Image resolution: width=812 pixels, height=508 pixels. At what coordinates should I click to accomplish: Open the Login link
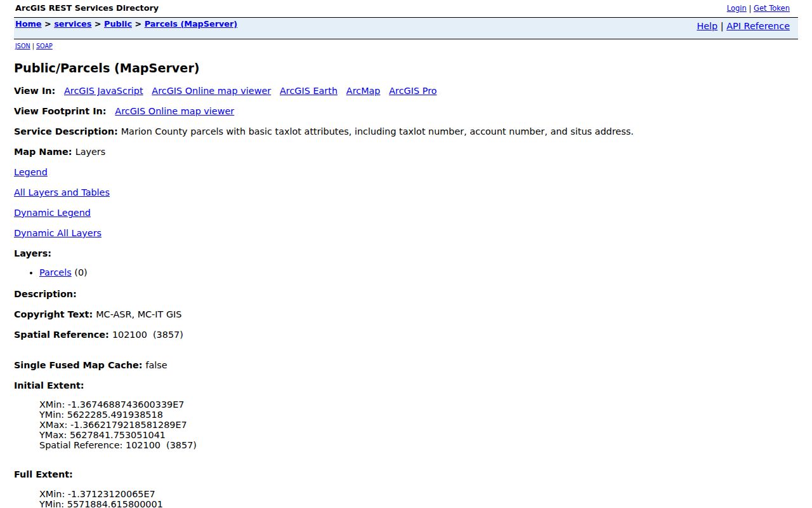coord(737,8)
